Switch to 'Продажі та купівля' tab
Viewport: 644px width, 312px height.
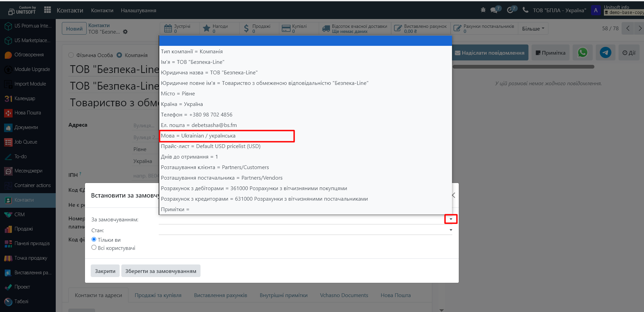158,295
